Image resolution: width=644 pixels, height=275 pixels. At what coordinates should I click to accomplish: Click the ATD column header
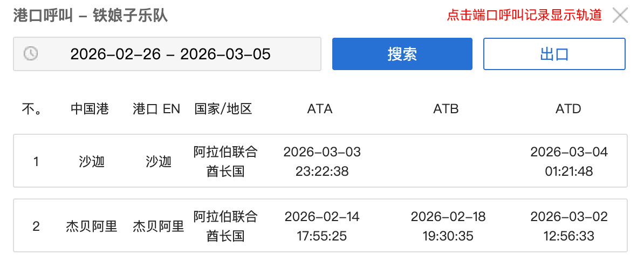568,109
